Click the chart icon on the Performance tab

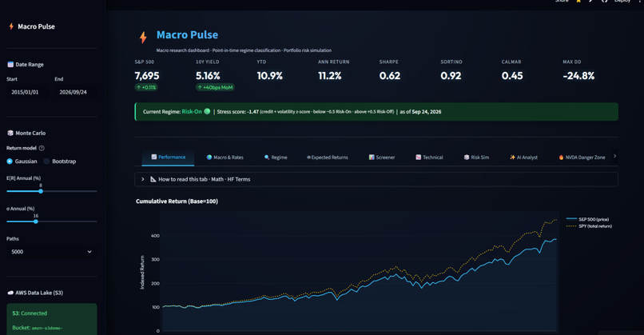pos(154,157)
